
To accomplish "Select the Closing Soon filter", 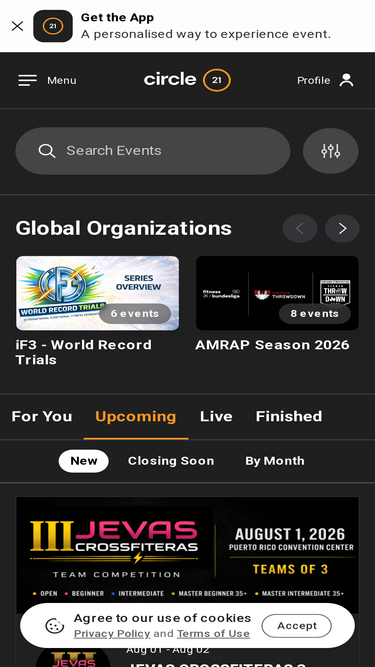I will (x=171, y=461).
